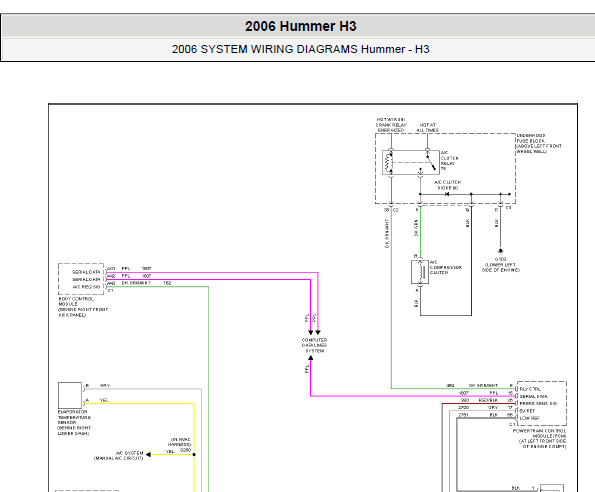Click the "HOT AT ALL TIMES" label
Viewport: 595px width, 492px height.
click(x=427, y=127)
